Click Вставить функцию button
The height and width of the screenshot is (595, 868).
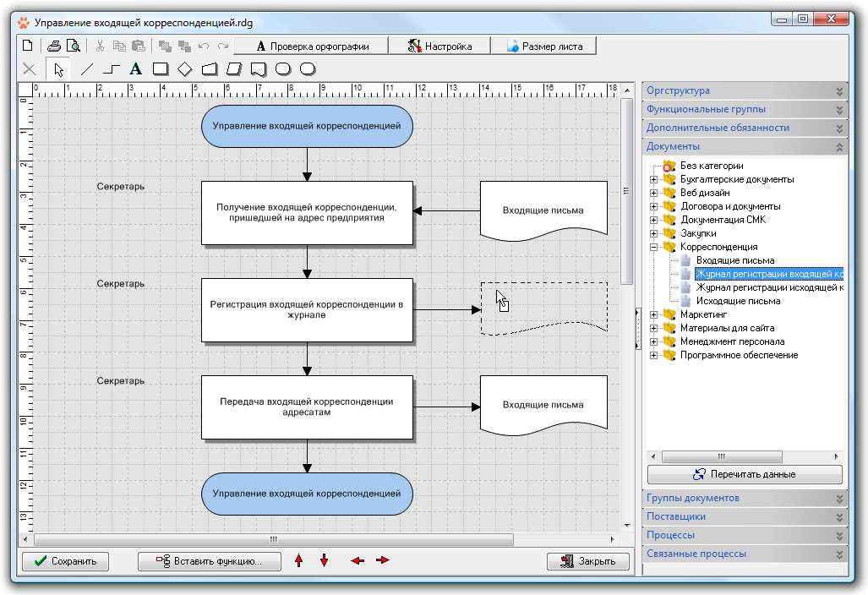click(210, 561)
